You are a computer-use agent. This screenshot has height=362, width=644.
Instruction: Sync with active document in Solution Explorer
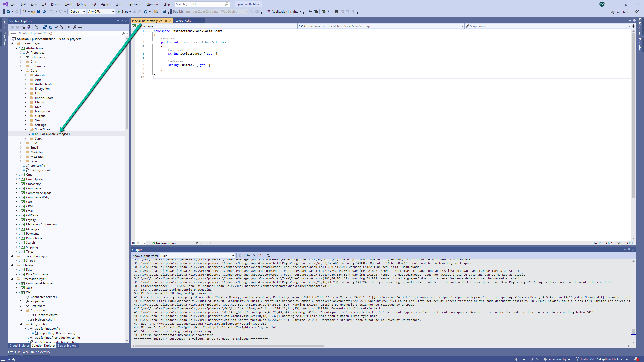coord(45,27)
